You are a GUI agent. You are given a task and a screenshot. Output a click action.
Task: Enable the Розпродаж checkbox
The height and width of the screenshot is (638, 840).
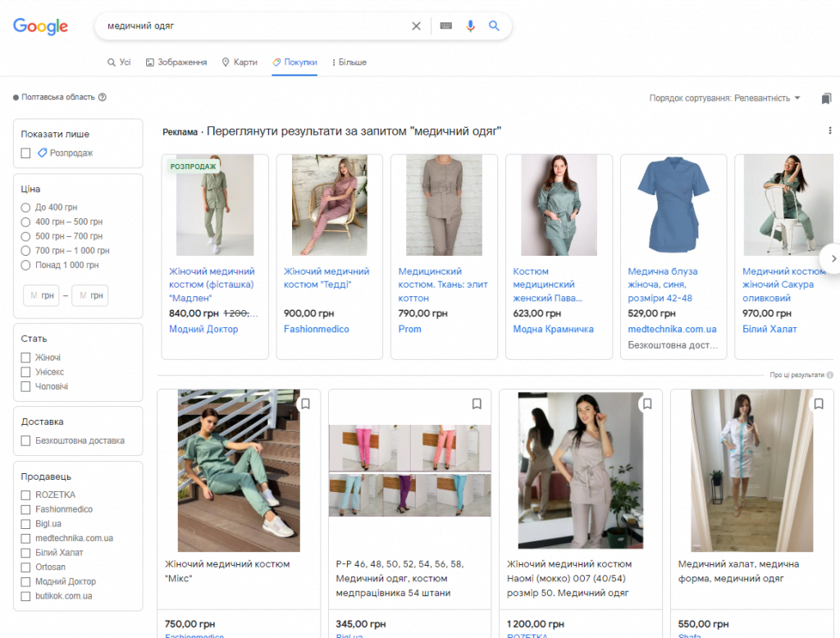point(25,153)
